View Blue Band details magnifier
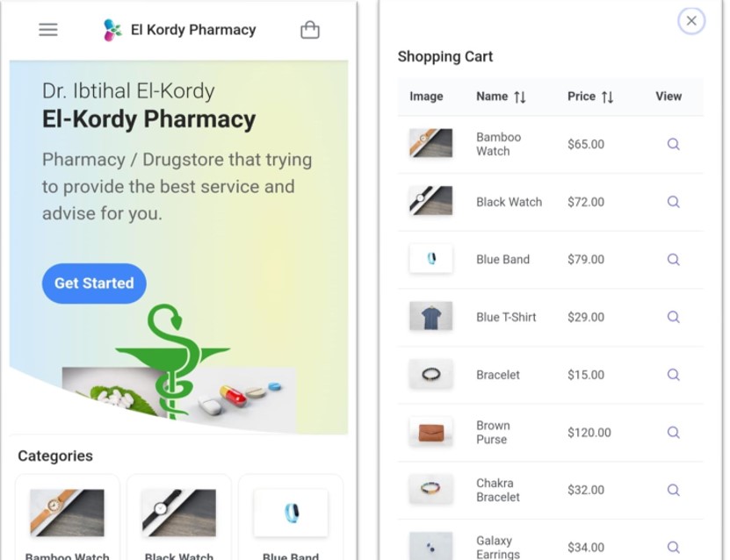Image resolution: width=730 pixels, height=560 pixels. point(673,260)
